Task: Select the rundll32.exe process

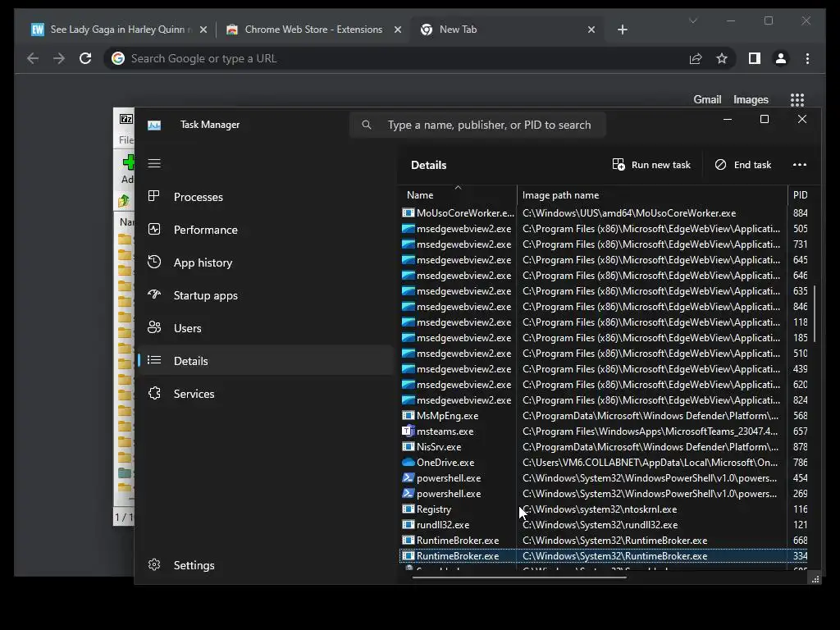Action: (x=604, y=525)
